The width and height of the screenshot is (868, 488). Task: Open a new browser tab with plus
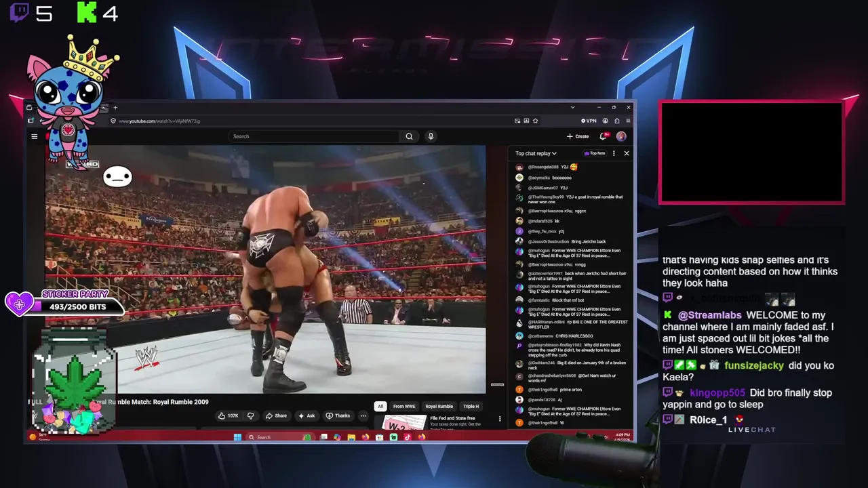point(115,107)
